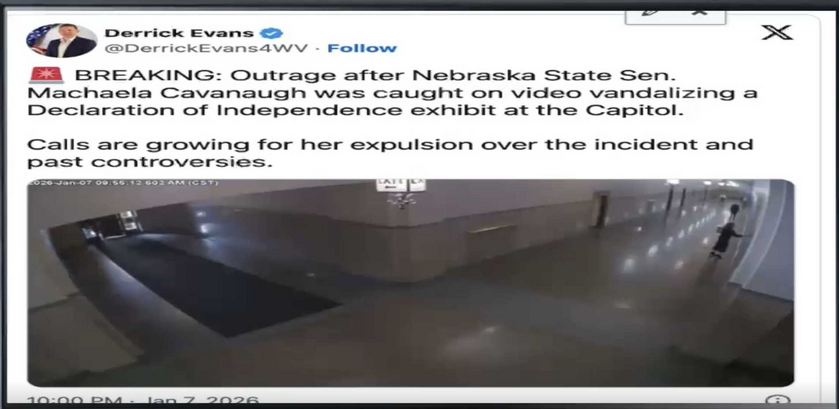Dismiss the floating annotation toolbar
839x409 pixels.
[699, 13]
